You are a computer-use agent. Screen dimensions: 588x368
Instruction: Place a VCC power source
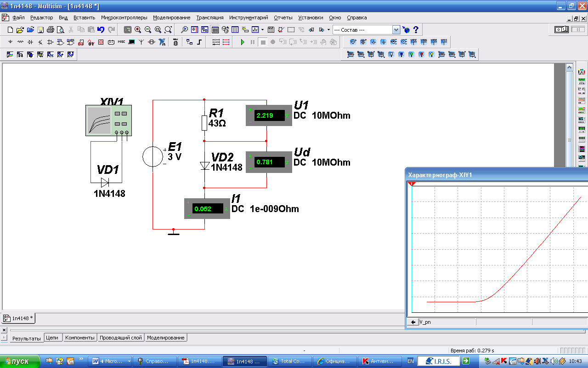pos(413,41)
